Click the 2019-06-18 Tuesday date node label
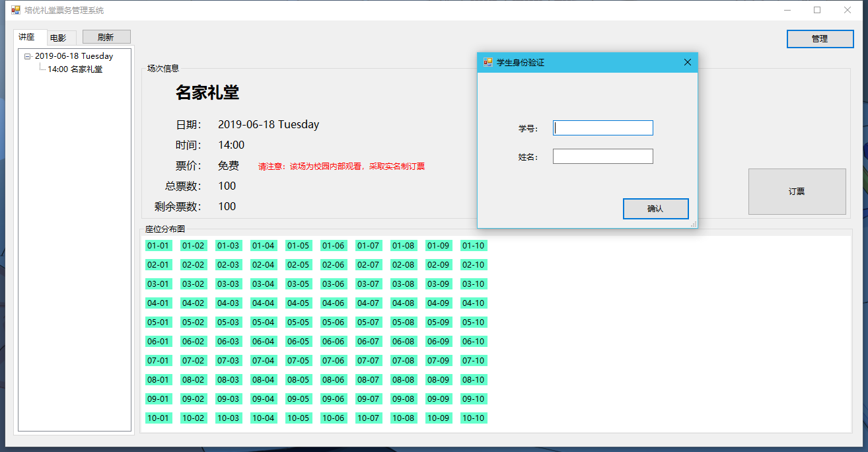Screen dimensions: 868x452 coord(74,56)
